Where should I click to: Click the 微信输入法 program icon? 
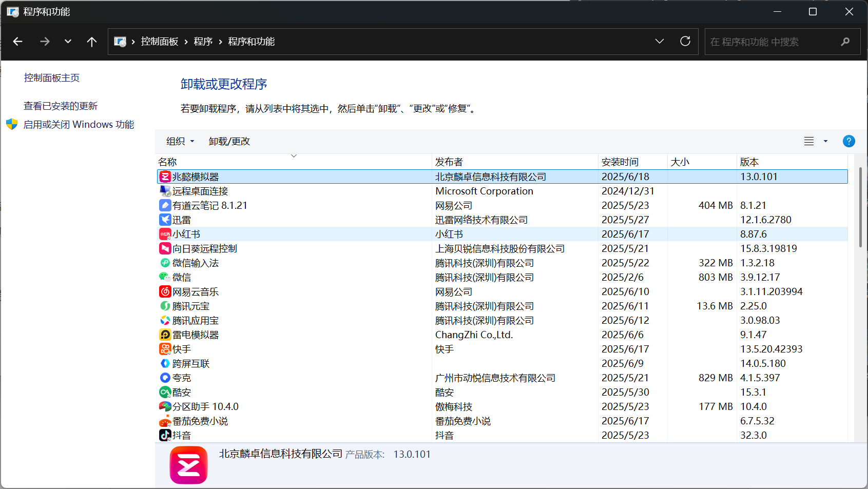[165, 263]
